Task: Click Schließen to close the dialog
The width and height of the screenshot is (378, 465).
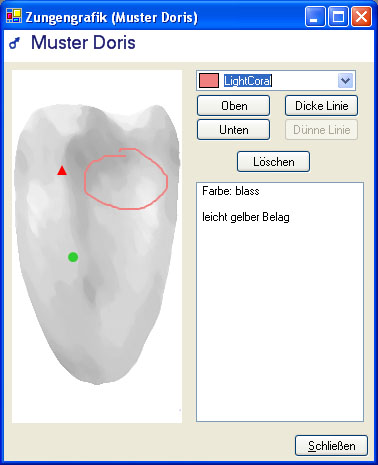Action: coord(331,446)
